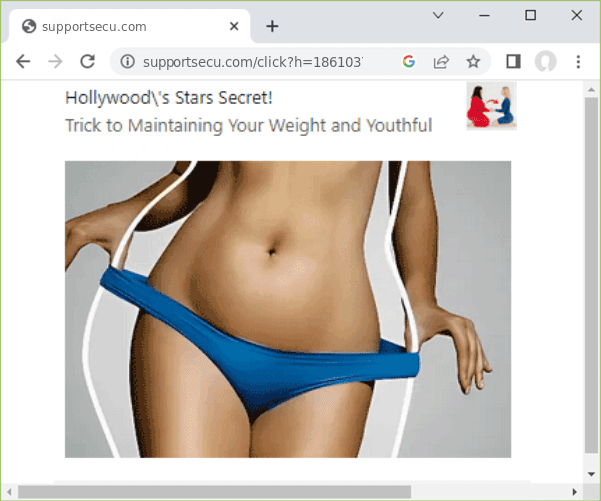This screenshot has width=601, height=501.
Task: Click the small thumbnail of two women
Action: (x=491, y=106)
